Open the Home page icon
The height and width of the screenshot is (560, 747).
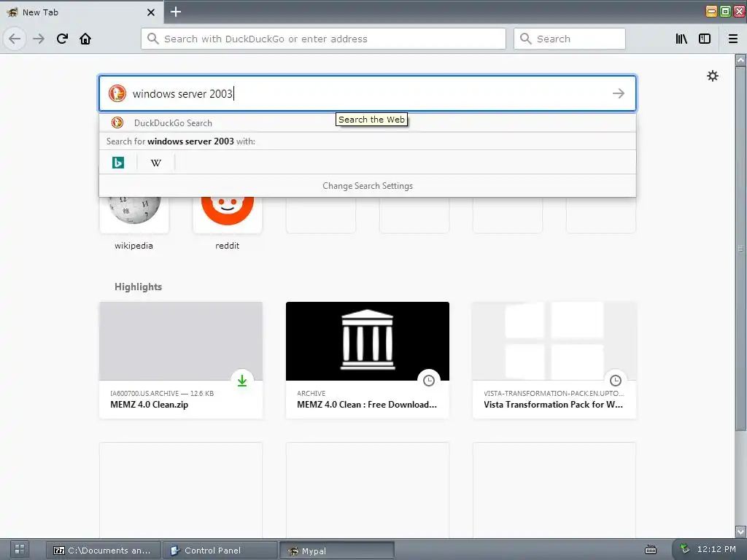coord(85,39)
